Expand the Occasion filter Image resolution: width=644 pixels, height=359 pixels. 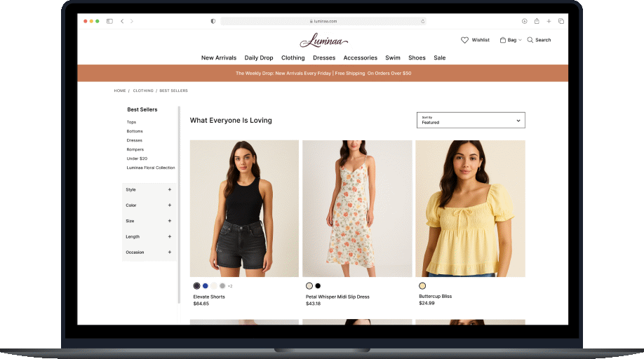tap(170, 252)
